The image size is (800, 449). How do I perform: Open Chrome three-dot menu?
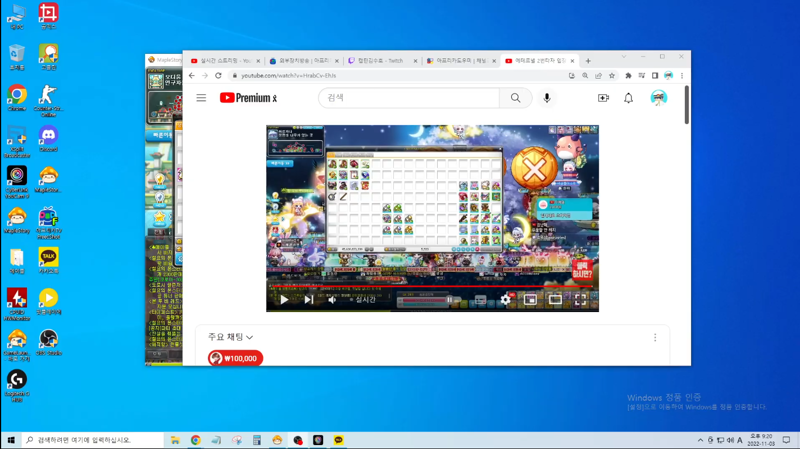pos(682,76)
